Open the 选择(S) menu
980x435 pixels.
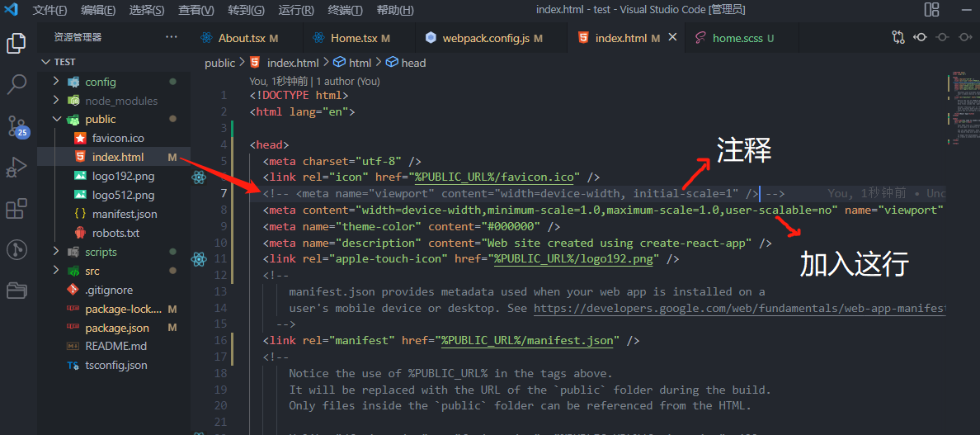tap(147, 10)
